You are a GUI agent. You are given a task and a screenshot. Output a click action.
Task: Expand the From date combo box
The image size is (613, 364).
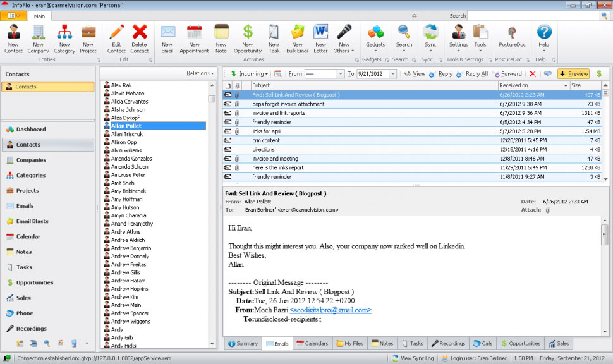pos(341,73)
